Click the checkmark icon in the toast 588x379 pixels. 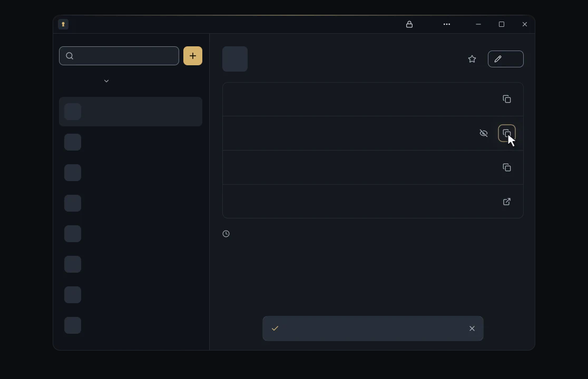[x=275, y=328]
